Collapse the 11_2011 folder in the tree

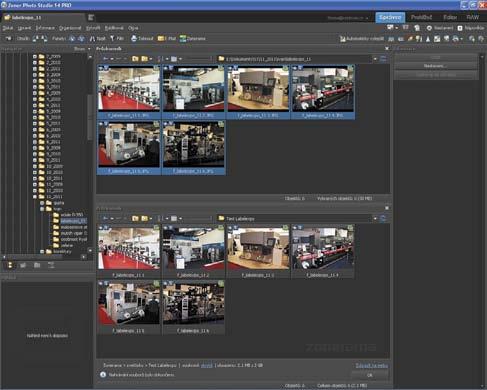[35, 197]
